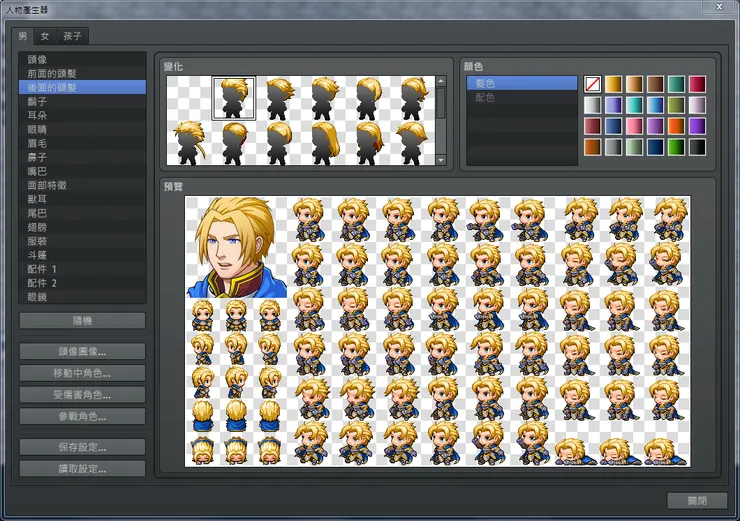Select 配件 2 in the parts list
This screenshot has width=740, height=521.
coord(82,283)
